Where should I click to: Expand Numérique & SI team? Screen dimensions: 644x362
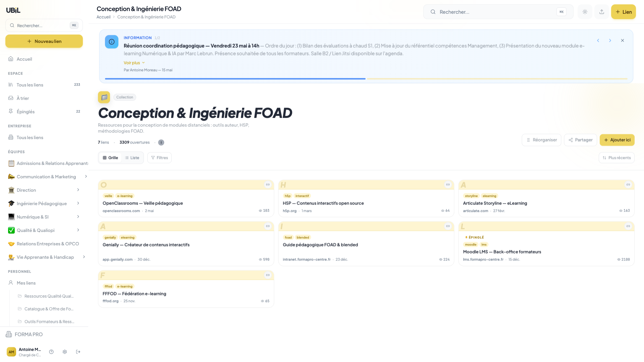[x=78, y=217]
